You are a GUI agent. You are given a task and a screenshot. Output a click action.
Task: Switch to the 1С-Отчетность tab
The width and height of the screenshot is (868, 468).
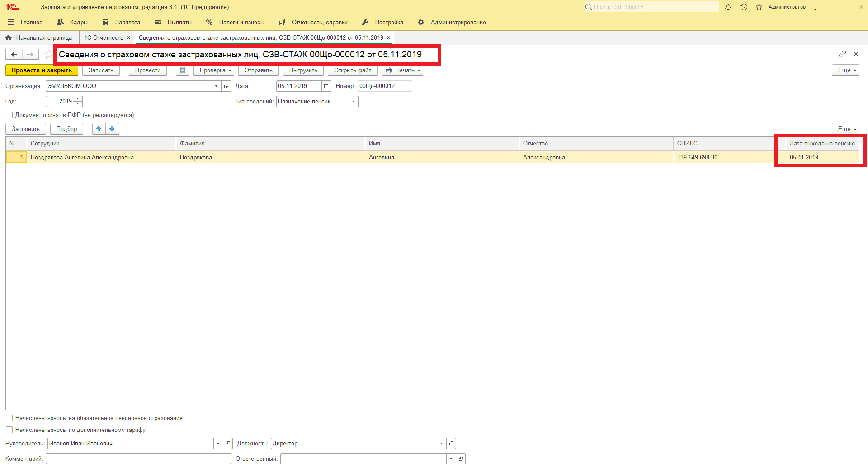pos(104,38)
